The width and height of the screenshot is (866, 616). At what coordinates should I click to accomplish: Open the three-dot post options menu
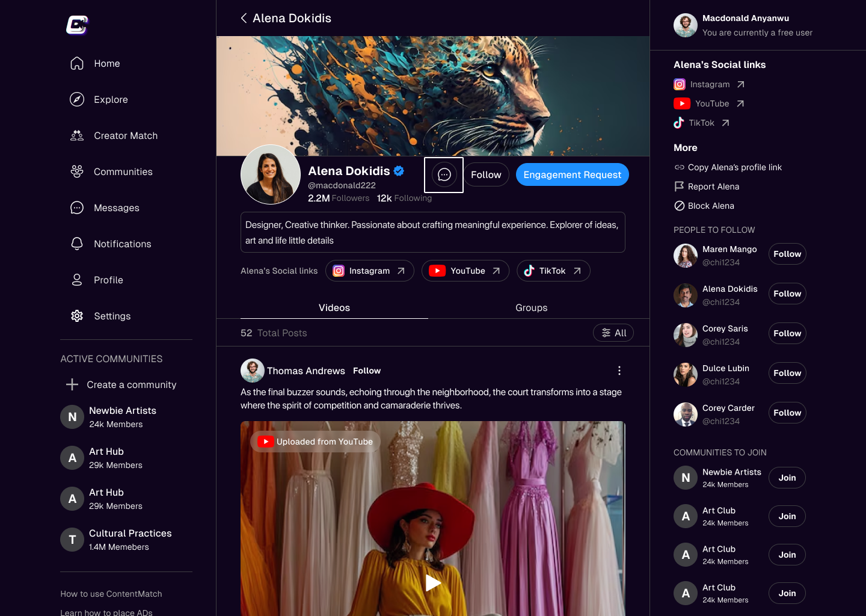coord(619,371)
